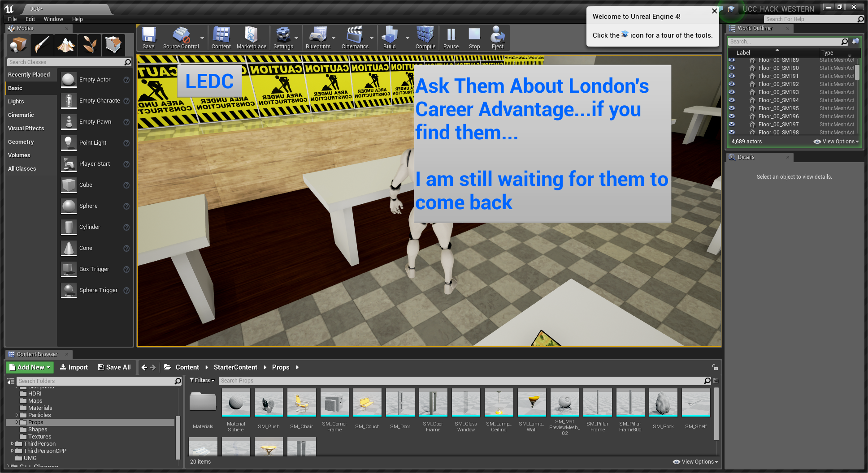The height and width of the screenshot is (473, 868).
Task: Expand the Blueprints dropdown arrow
Action: [334, 38]
